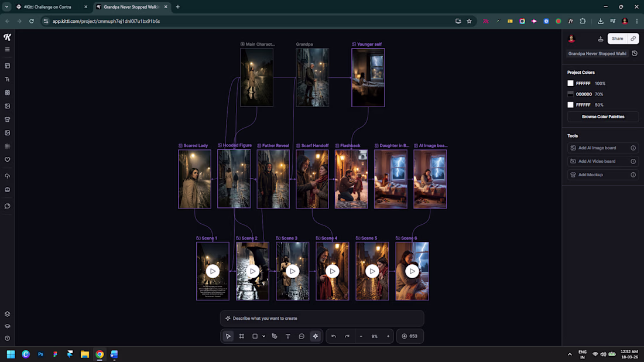Image resolution: width=644 pixels, height=362 pixels.
Task: Click the undo arrow
Action: tap(334, 336)
